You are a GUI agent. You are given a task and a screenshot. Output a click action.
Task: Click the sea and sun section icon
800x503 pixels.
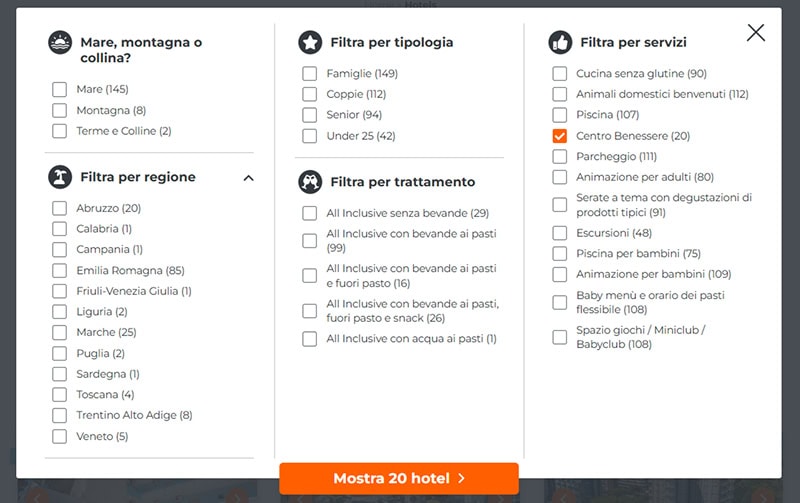point(60,43)
